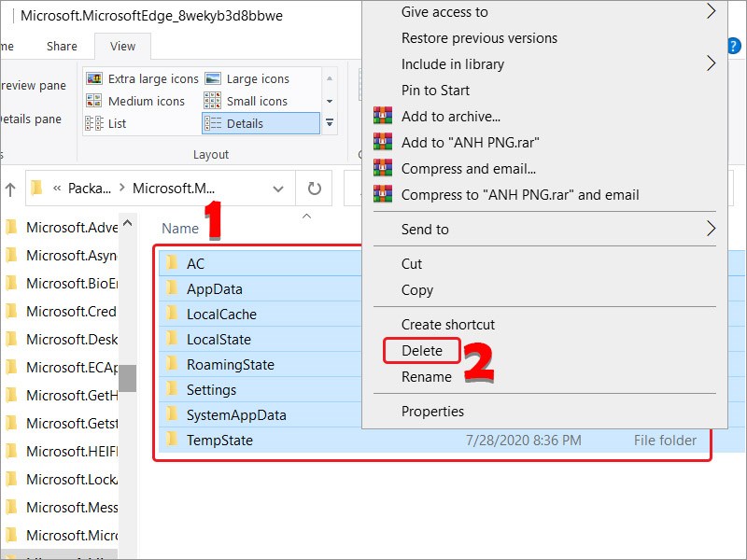Expand layout gallery more options arrow
This screenshot has width=747, height=560.
point(330,123)
